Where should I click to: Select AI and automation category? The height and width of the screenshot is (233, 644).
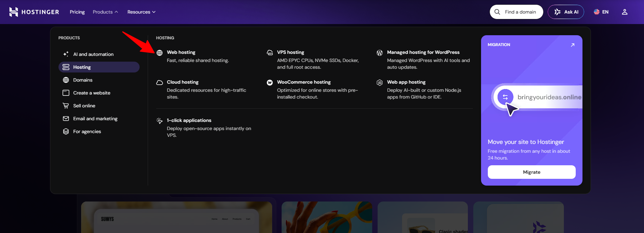tap(99, 54)
